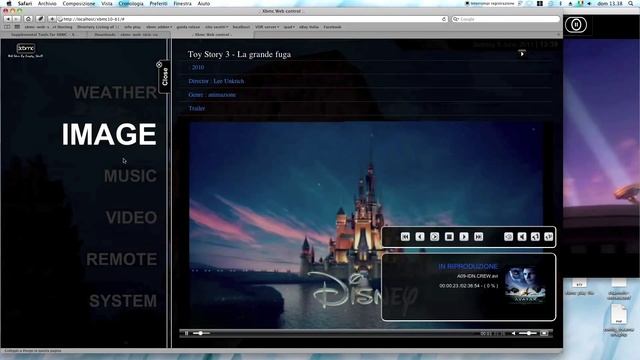Click Facebook bookmark
The height and width of the screenshot is (360, 640).
click(332, 27)
